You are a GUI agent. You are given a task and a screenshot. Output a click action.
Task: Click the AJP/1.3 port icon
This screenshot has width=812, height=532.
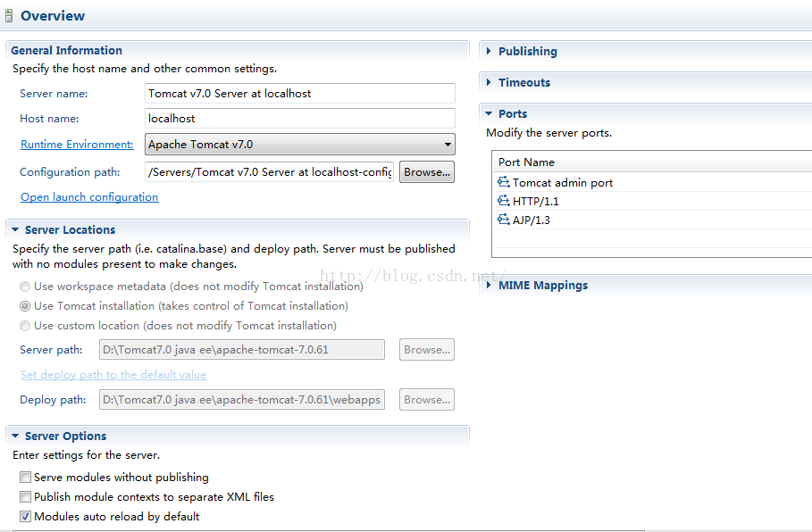pyautogui.click(x=503, y=219)
